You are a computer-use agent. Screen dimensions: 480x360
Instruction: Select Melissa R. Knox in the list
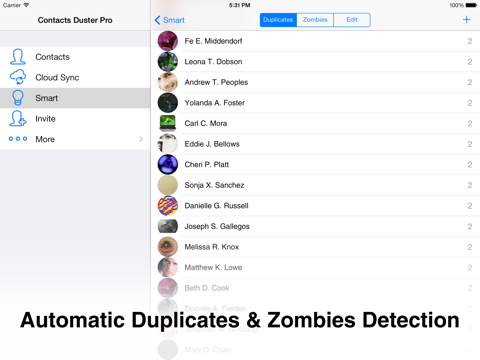point(315,247)
